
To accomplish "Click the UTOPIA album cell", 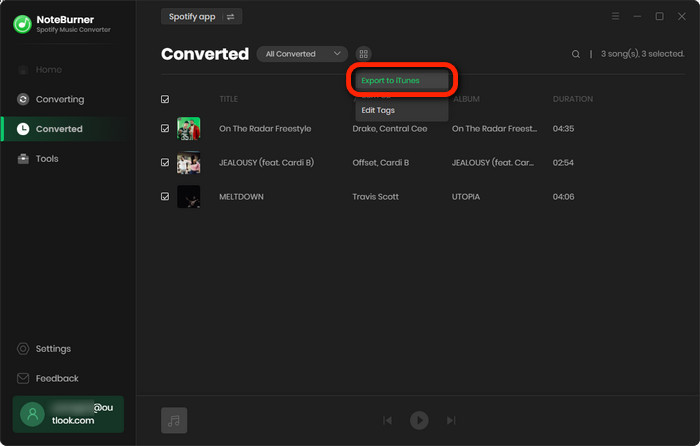I will pyautogui.click(x=466, y=196).
